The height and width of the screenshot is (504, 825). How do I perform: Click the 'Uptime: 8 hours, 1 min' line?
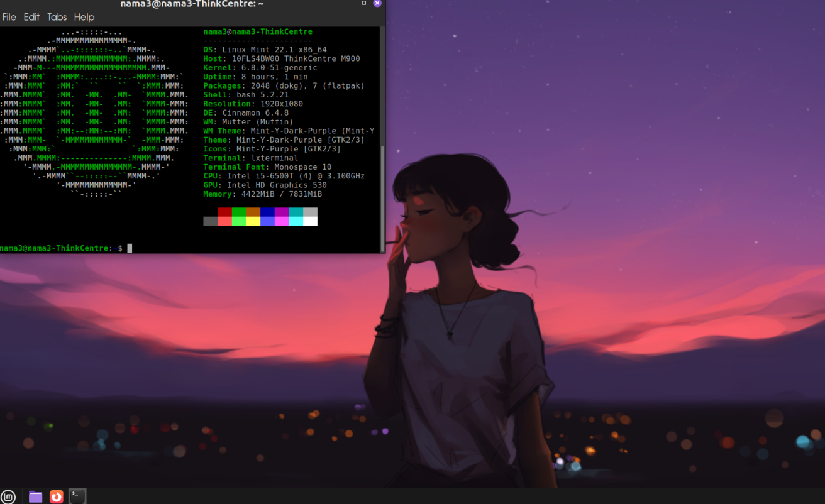coord(255,77)
